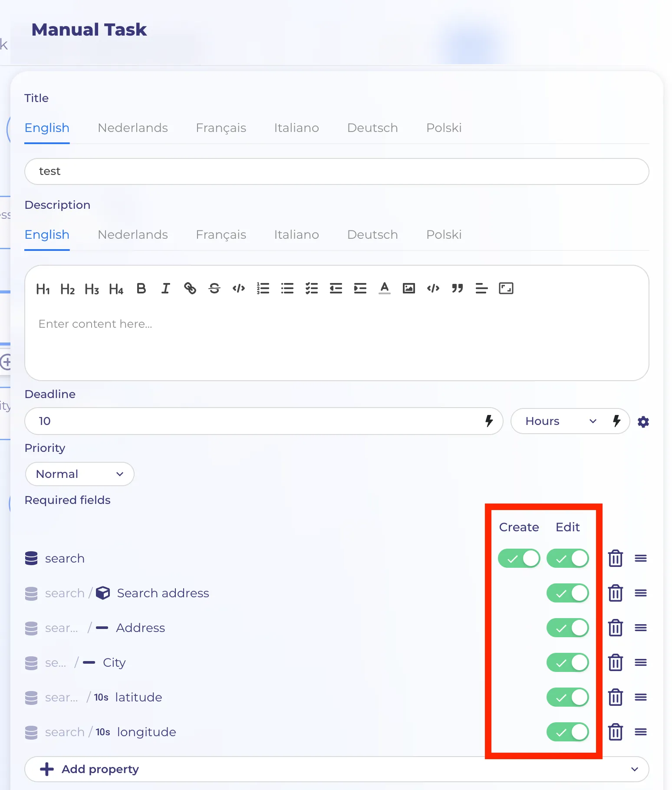Change the text color
The width and height of the screenshot is (672, 790).
385,288
